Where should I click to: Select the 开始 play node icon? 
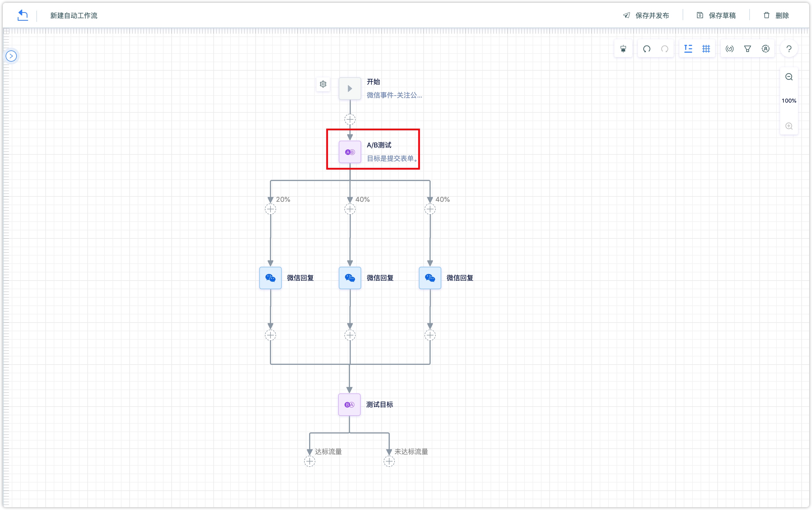[x=350, y=89]
